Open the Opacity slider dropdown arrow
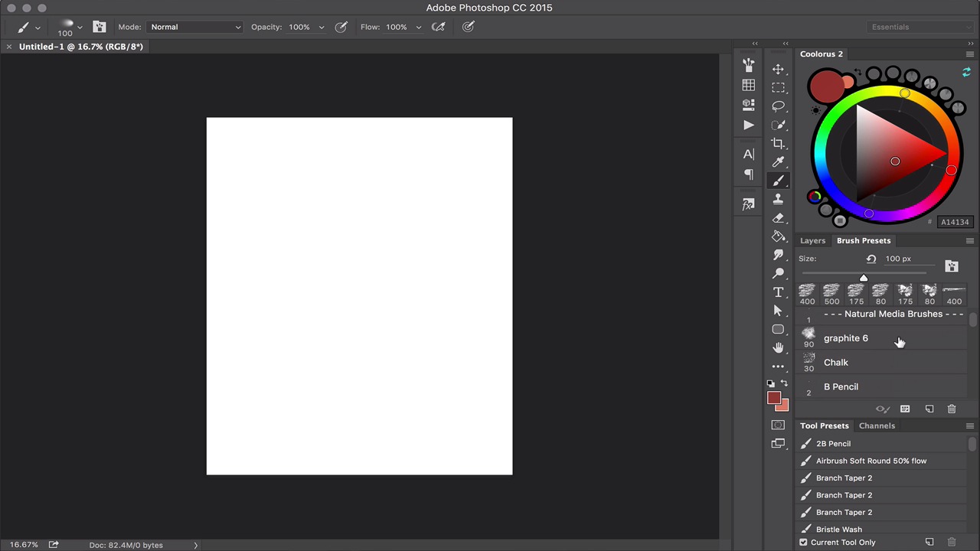The height and width of the screenshot is (551, 980). pos(321,27)
